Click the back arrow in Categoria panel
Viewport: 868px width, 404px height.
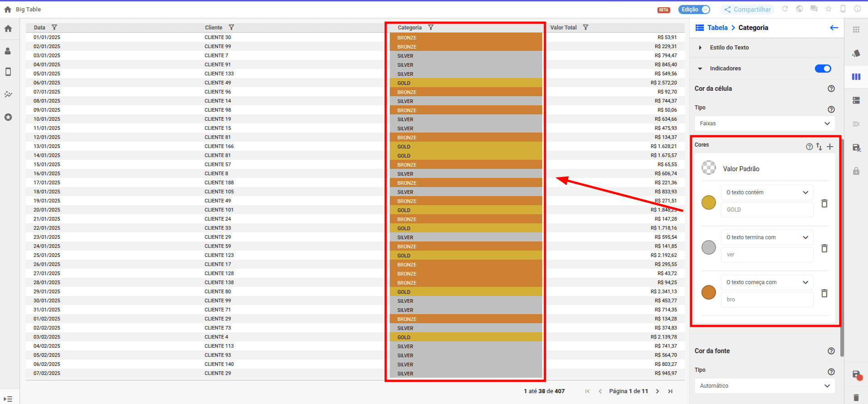click(834, 28)
